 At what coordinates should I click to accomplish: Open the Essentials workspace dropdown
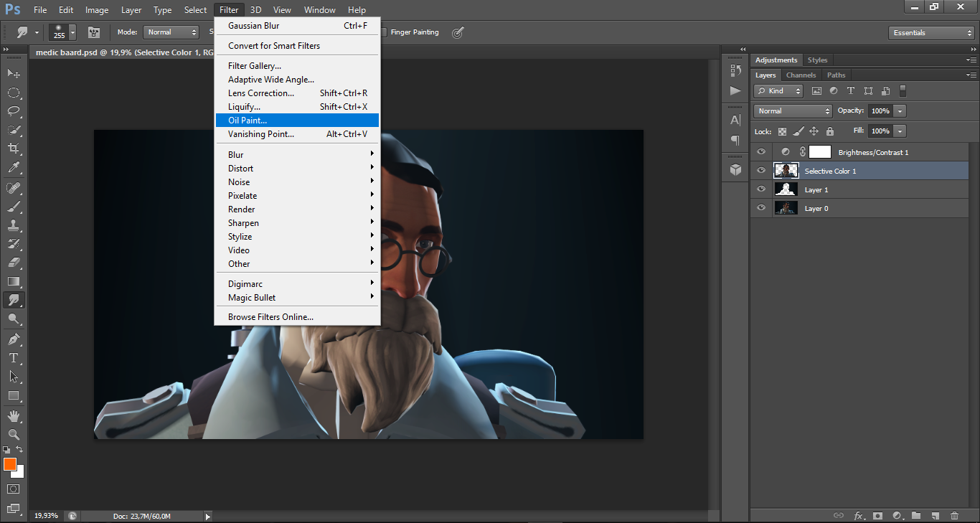(931, 33)
